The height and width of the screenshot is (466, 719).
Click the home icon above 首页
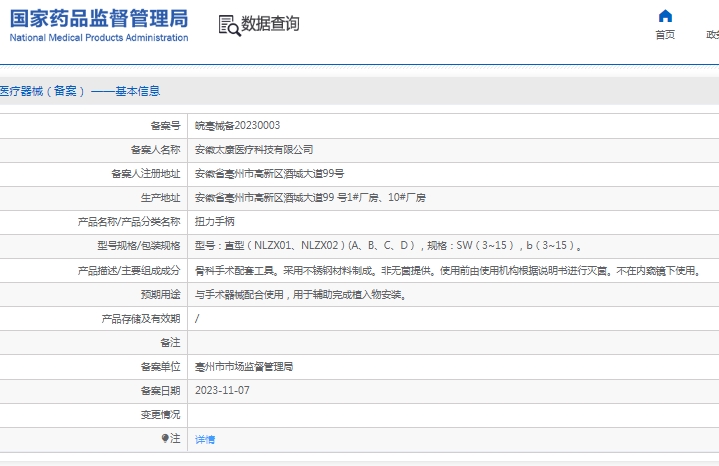665,16
